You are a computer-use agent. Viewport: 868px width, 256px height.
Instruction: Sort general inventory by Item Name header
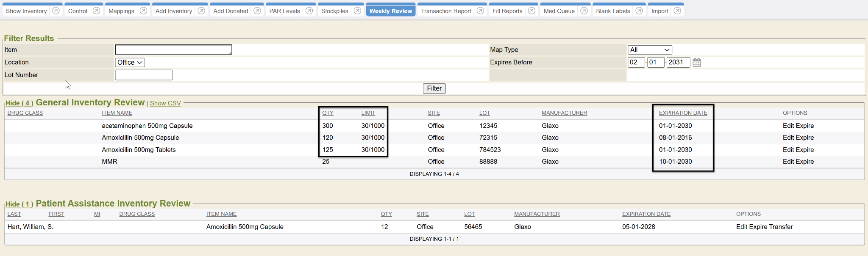(x=117, y=113)
